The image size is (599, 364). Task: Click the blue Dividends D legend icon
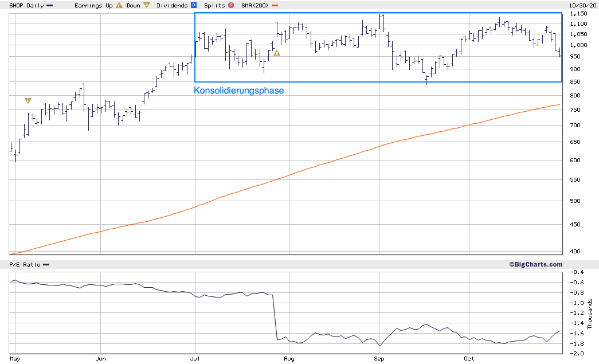(194, 5)
